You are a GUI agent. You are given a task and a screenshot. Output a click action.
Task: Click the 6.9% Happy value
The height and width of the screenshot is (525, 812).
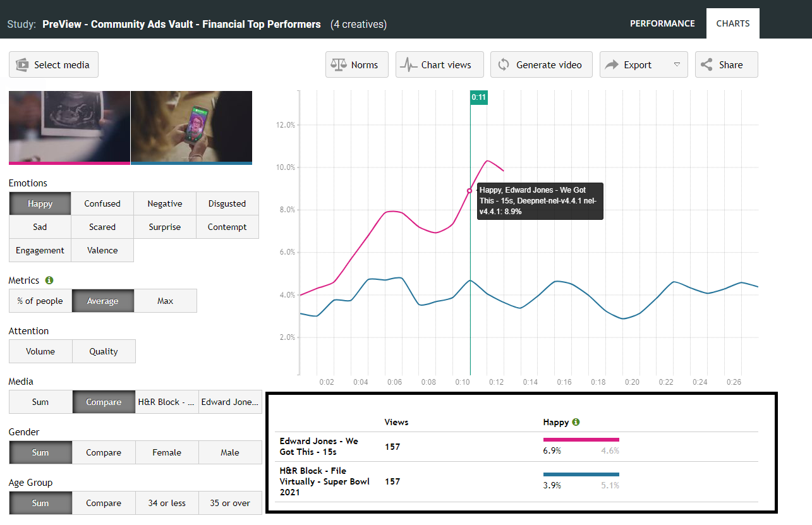pyautogui.click(x=552, y=450)
